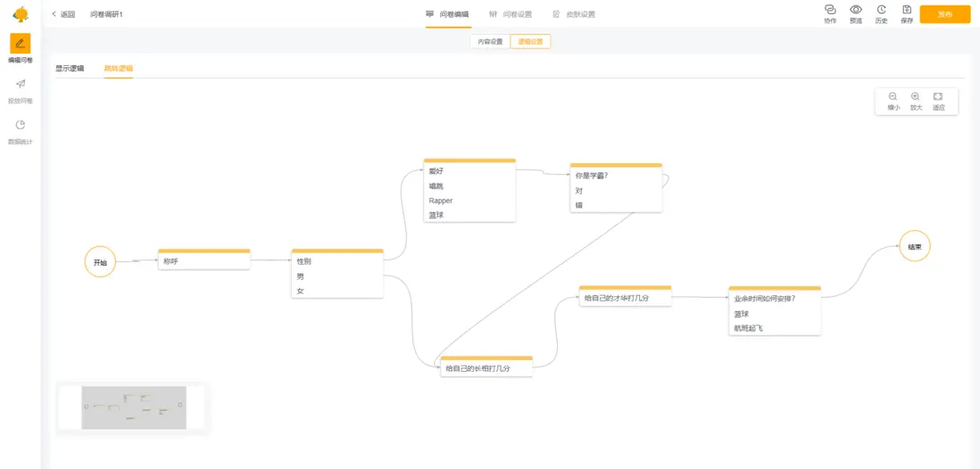Click the 保存 save icon
The height and width of the screenshot is (469, 980).
(x=907, y=11)
